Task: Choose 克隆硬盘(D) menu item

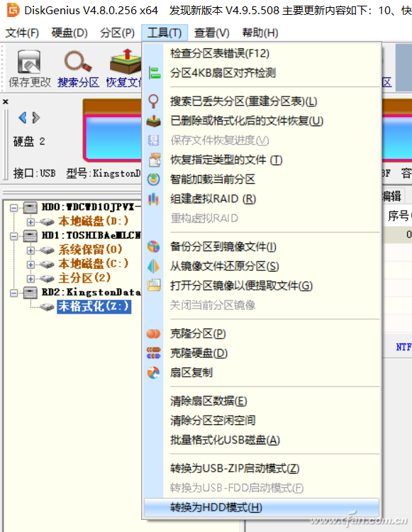Action: coord(262,353)
